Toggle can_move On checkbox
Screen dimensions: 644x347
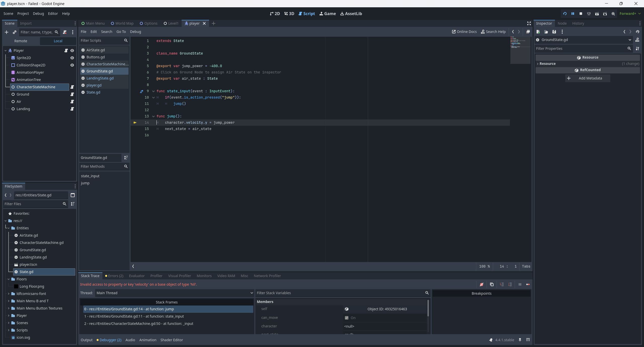(347, 318)
